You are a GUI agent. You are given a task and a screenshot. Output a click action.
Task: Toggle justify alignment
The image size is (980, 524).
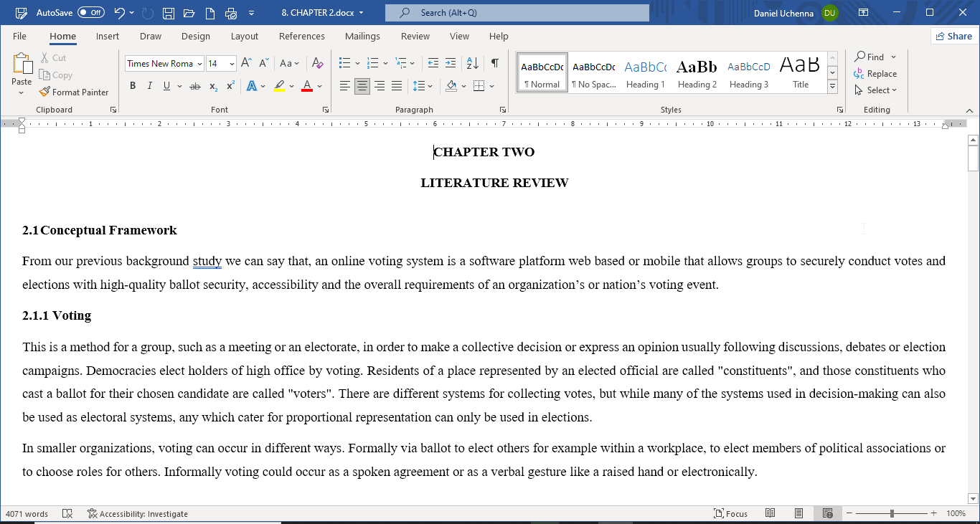(396, 85)
